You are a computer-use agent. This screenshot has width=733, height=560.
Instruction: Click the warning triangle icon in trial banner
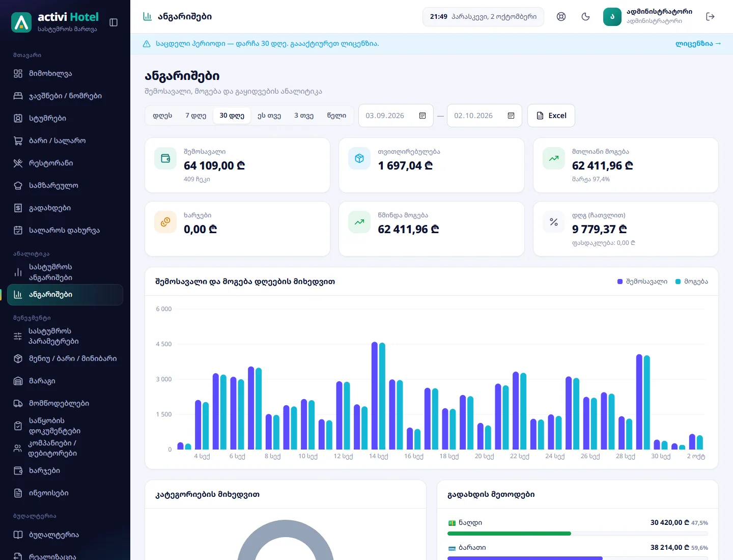147,44
